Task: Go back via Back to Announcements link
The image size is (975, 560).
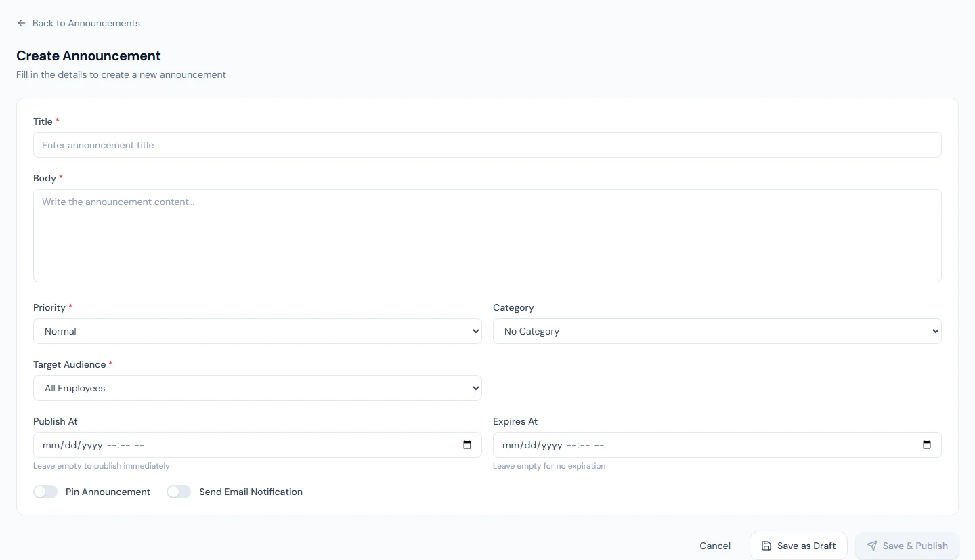Action: (79, 23)
